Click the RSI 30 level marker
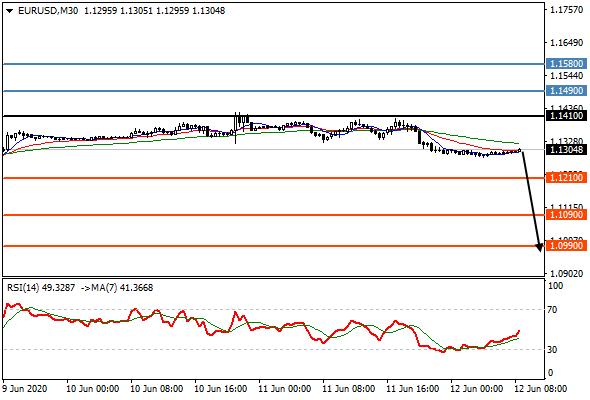This screenshot has width=590, height=400. pyautogui.click(x=552, y=350)
